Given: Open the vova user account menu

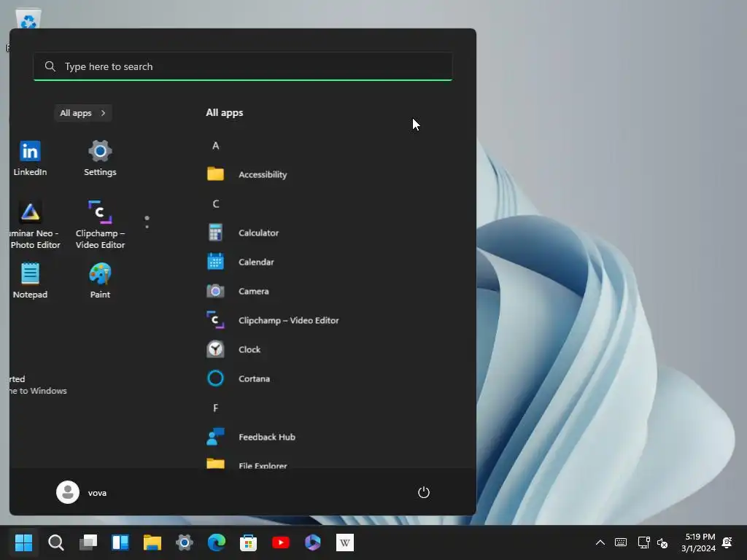Looking at the screenshot, I should (x=82, y=492).
